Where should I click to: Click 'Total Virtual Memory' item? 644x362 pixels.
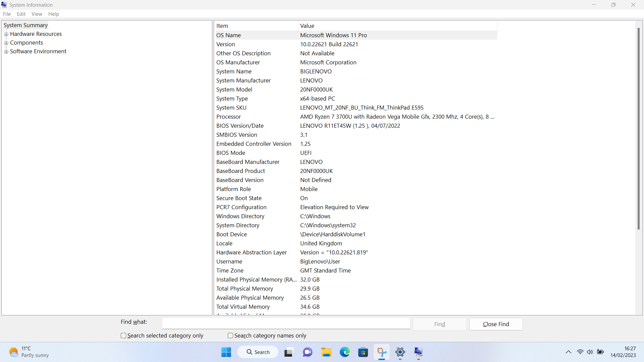point(243,307)
